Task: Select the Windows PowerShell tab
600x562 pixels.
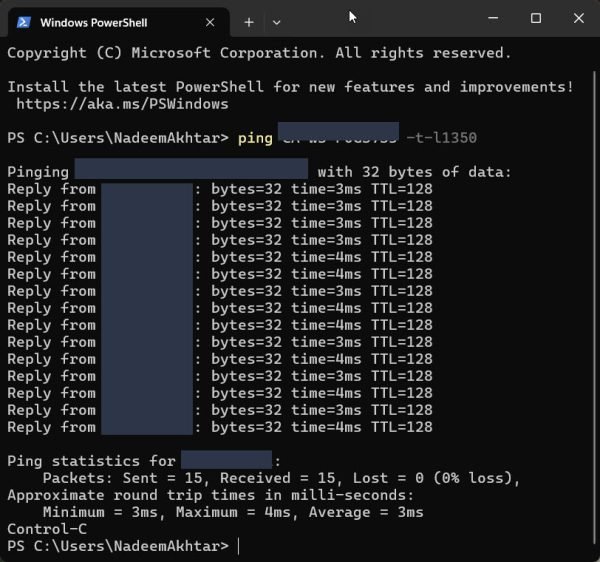Action: tap(119, 23)
